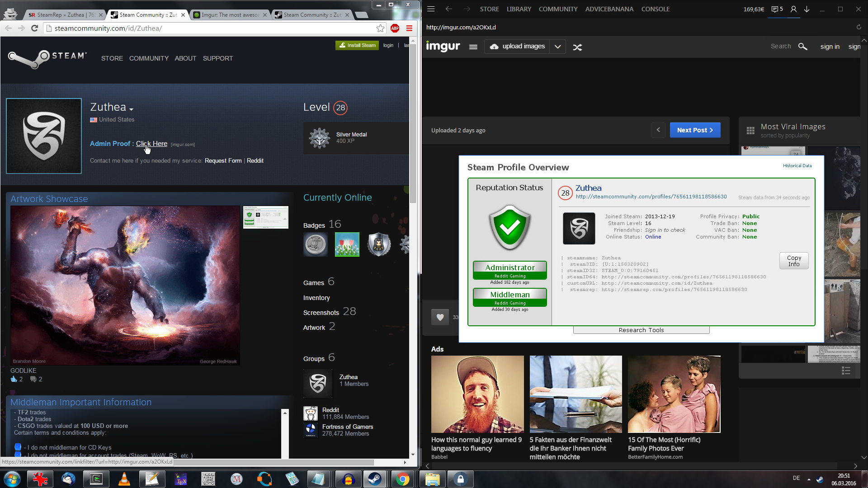Click the Install Steam button
The height and width of the screenshot is (488, 868).
(x=357, y=45)
